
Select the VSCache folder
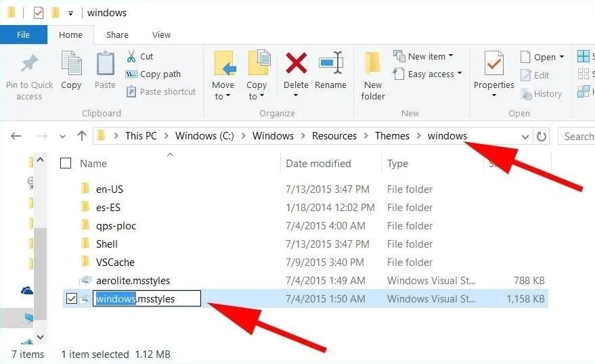click(115, 262)
